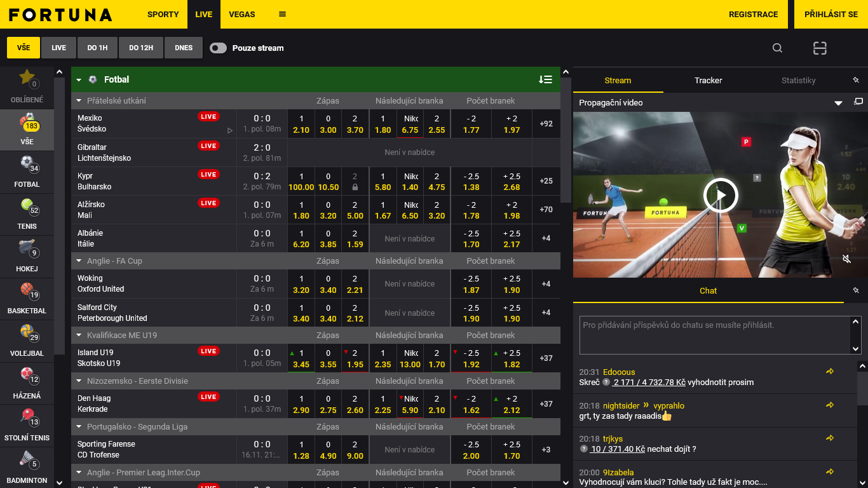868x488 pixels.
Task: Click the REGISTRACE button
Action: (x=753, y=14)
